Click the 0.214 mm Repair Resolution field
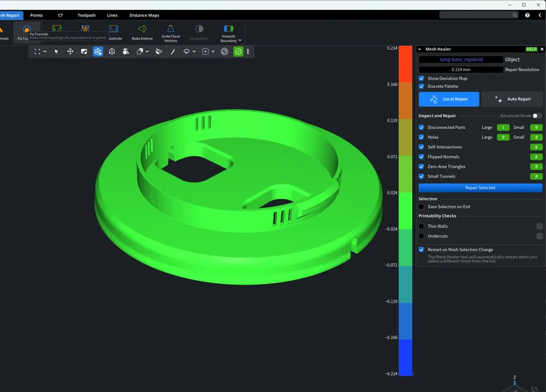This screenshot has width=546, height=392. click(461, 70)
